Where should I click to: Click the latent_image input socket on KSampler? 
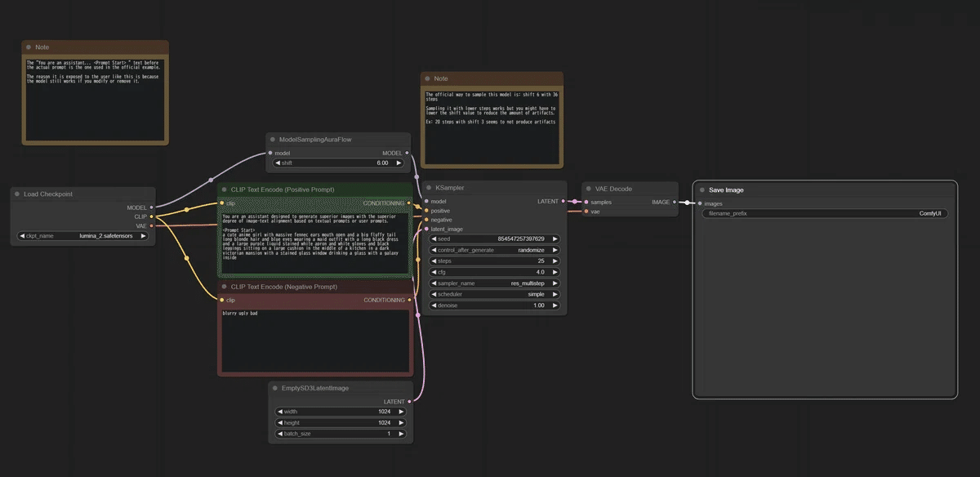tap(426, 229)
